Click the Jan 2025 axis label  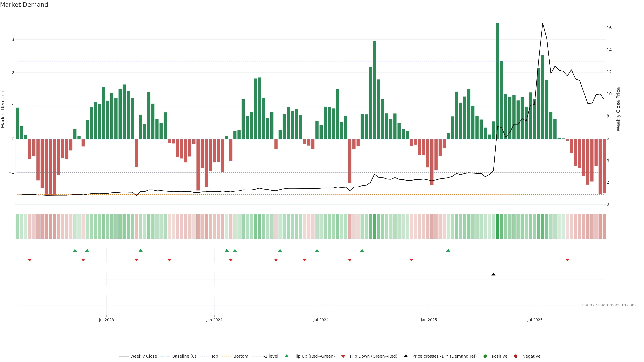pyautogui.click(x=429, y=320)
